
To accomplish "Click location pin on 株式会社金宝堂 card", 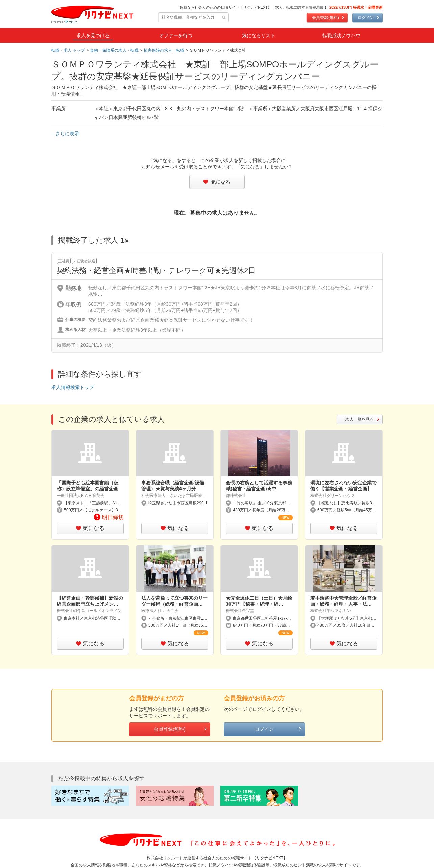I will 228,618.
